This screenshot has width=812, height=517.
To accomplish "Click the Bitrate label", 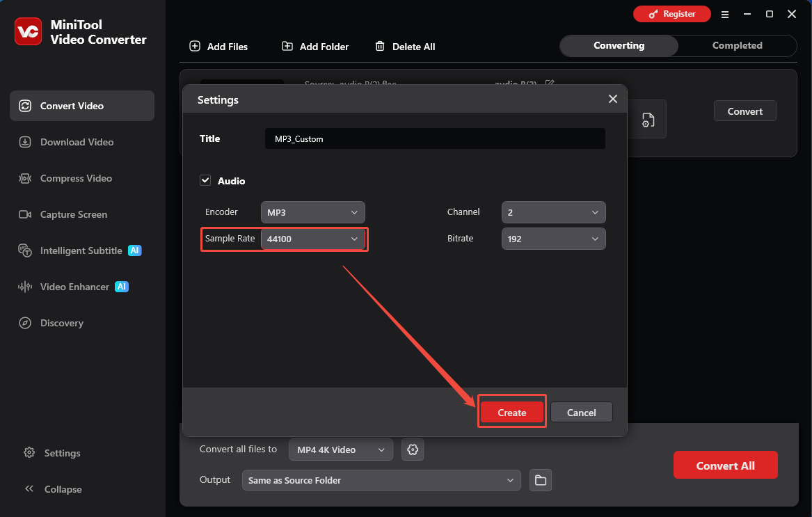I will click(461, 238).
